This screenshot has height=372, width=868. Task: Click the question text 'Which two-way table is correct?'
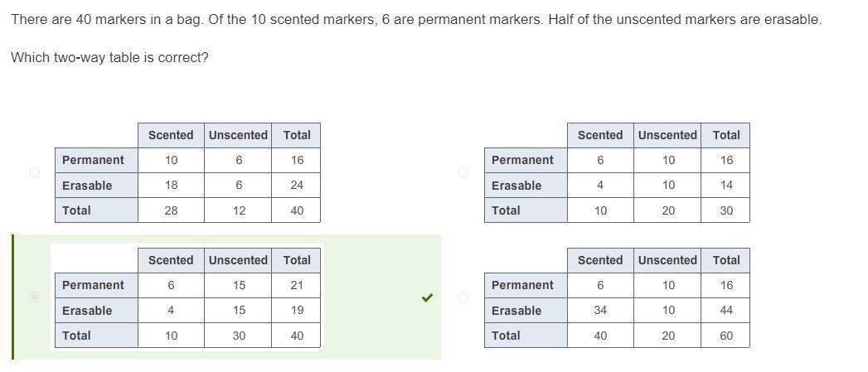[x=109, y=58]
